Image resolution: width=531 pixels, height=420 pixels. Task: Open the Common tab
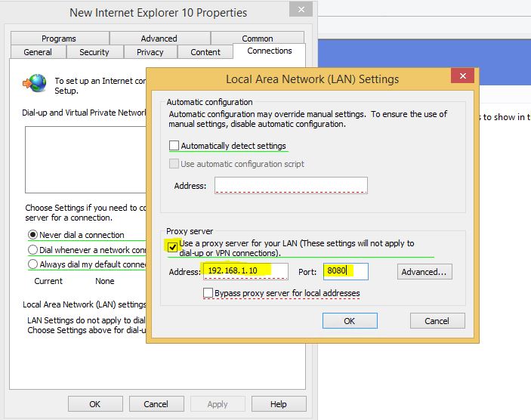tap(258, 39)
